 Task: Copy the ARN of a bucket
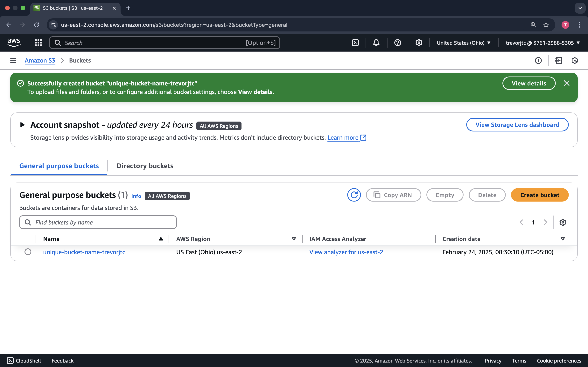[394, 195]
